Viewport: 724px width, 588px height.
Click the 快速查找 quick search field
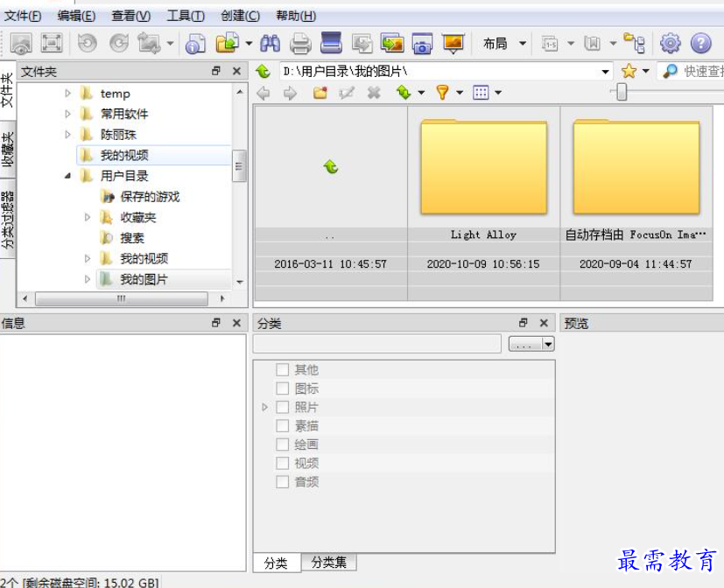coord(692,71)
